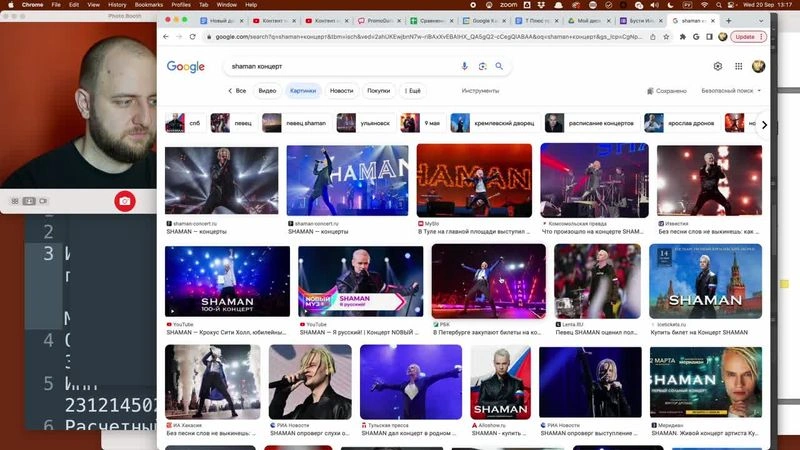Open the Chrome File menu
This screenshot has width=800, height=450.
pos(56,5)
